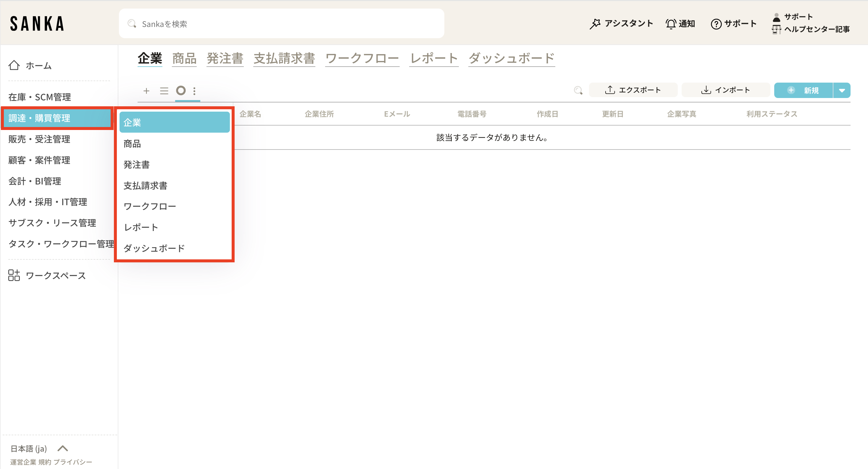
Task: Open the プライバシー footer link
Action: [x=72, y=462]
